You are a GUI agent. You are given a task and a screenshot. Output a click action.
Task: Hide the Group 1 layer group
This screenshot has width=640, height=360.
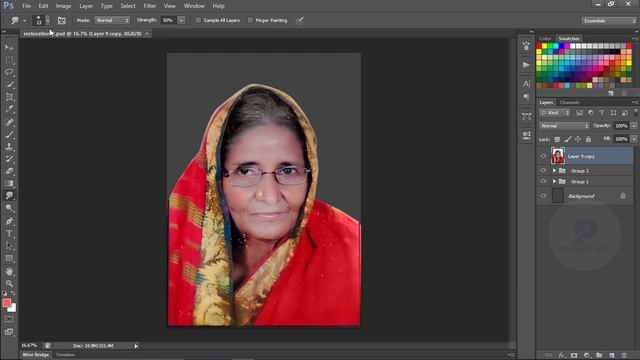(x=543, y=181)
